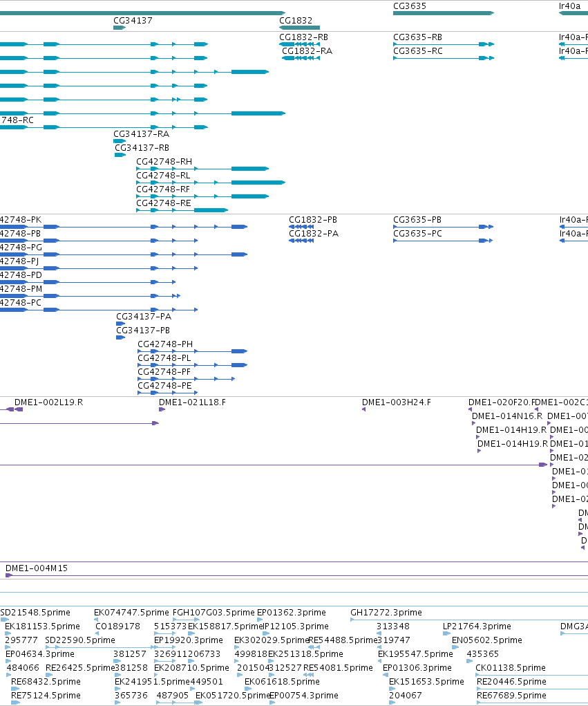Click the CG42748-PH coding sequence label
This screenshot has width=588, height=706.
(165, 344)
